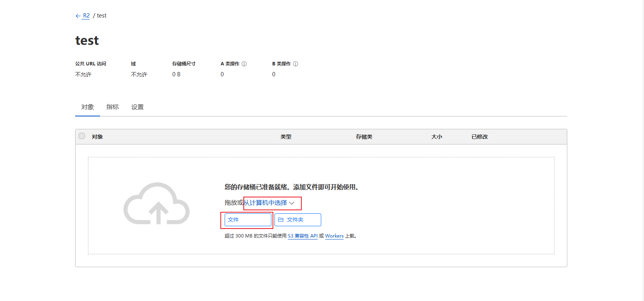Click the test bucket title
The image size is (644, 301).
pos(87,40)
